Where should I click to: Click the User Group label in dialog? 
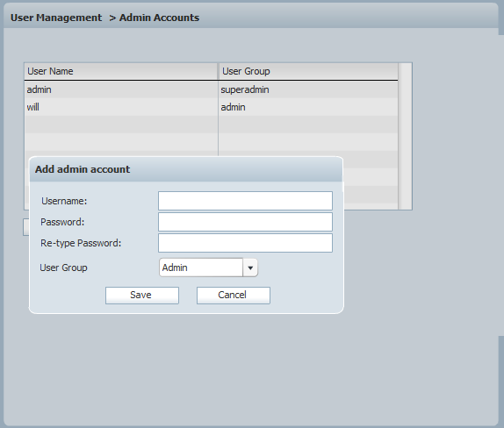click(x=63, y=267)
